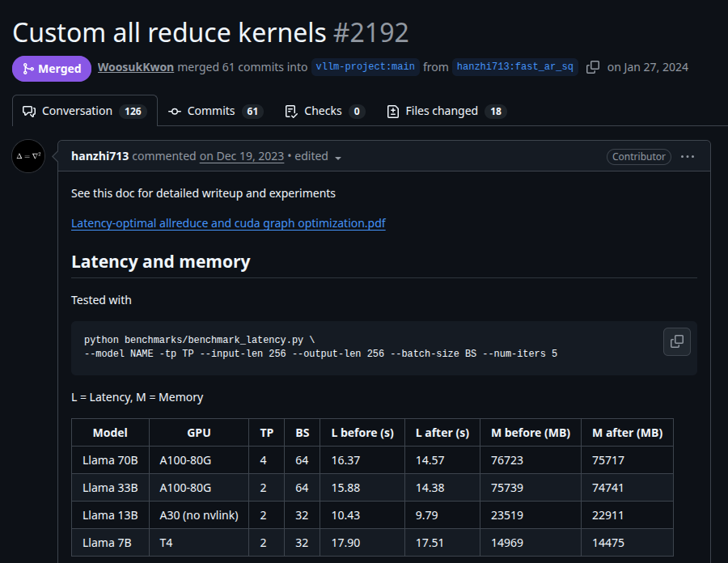Click hanzhi713 profile avatar

(28, 156)
